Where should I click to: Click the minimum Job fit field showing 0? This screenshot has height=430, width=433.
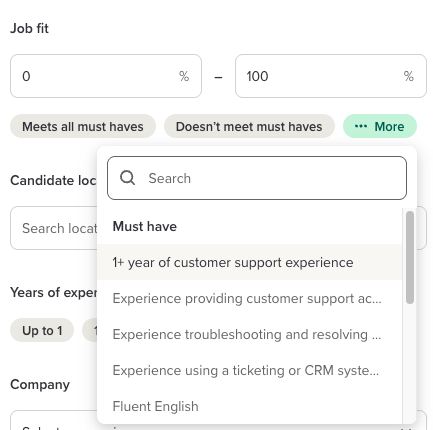pos(106,76)
